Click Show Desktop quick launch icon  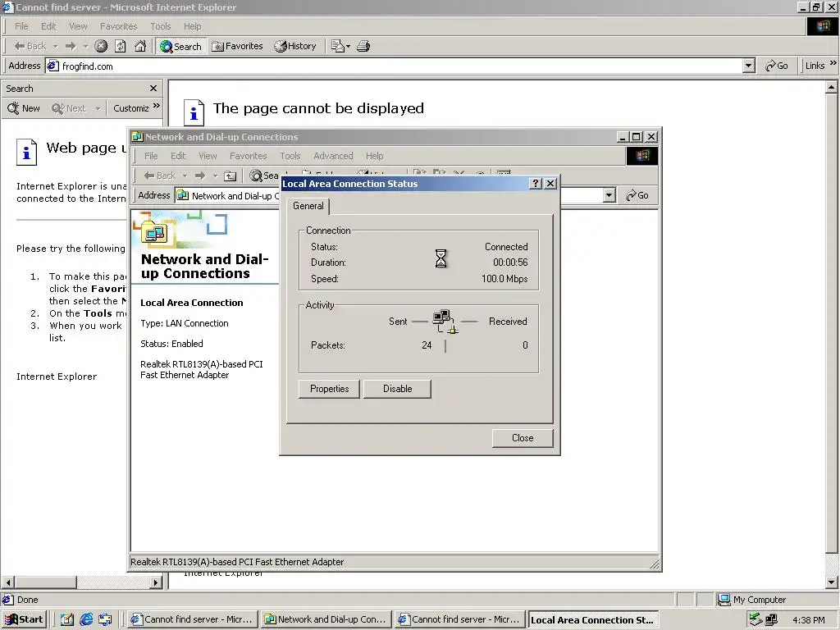(x=67, y=620)
